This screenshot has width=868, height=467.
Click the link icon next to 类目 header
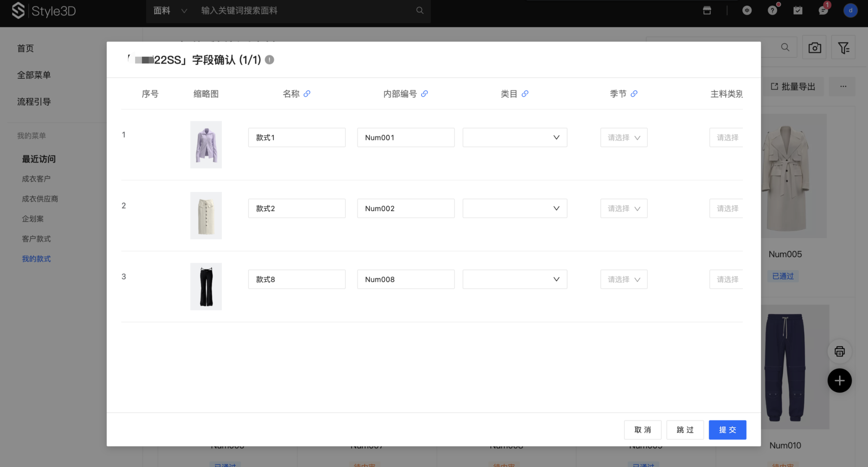tap(525, 94)
